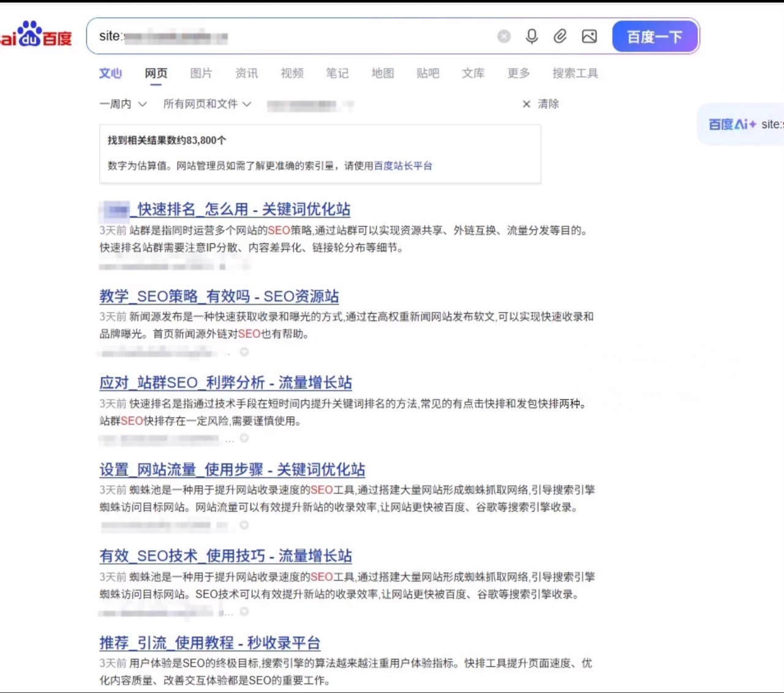
Task: Click the paperclip attachment icon in search bar
Action: pyautogui.click(x=560, y=36)
